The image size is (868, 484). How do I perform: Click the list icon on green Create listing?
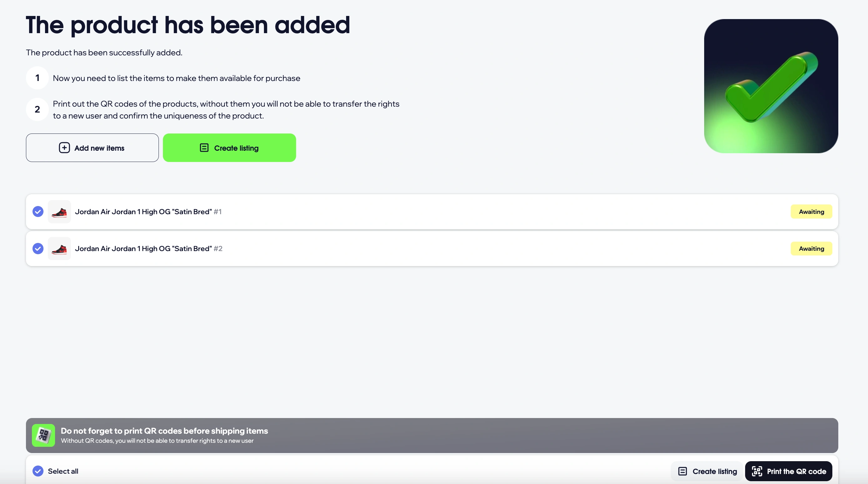204,148
